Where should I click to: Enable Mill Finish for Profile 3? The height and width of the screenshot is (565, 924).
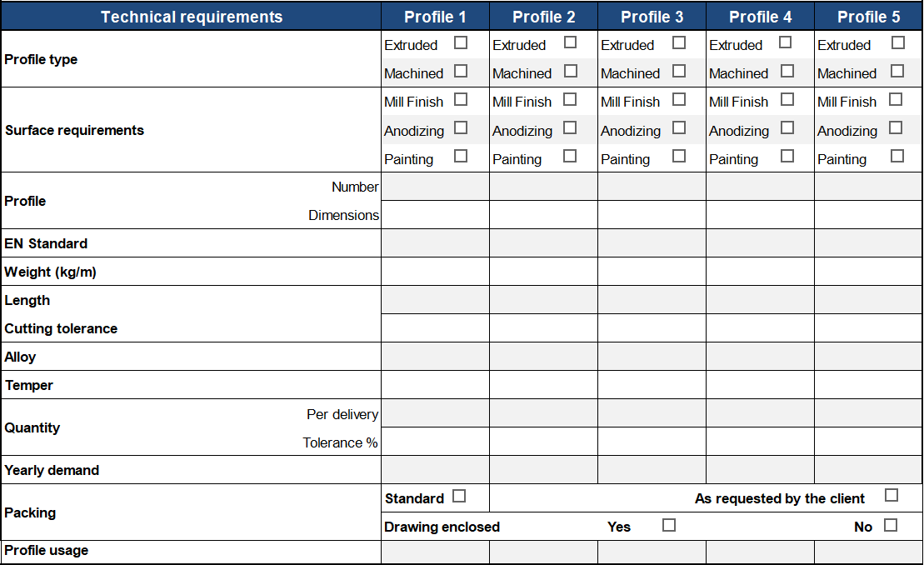pos(679,99)
